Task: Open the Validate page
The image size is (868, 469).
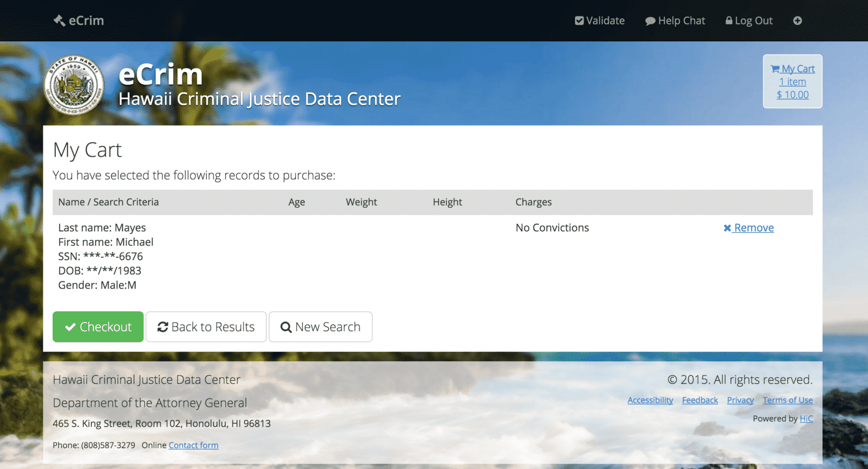Action: click(x=599, y=20)
